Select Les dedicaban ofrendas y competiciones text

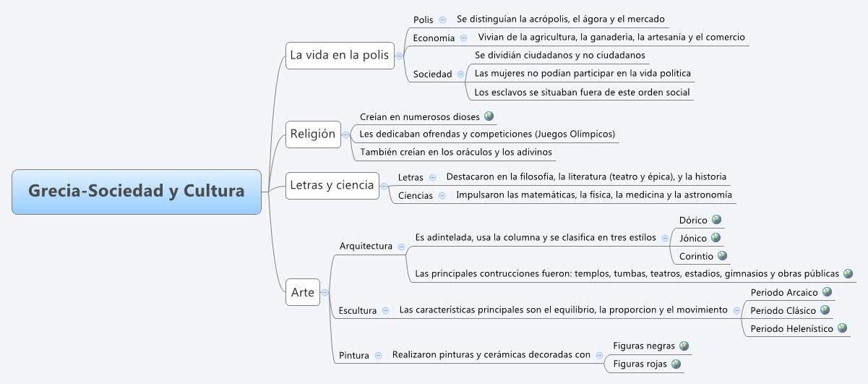click(x=487, y=134)
